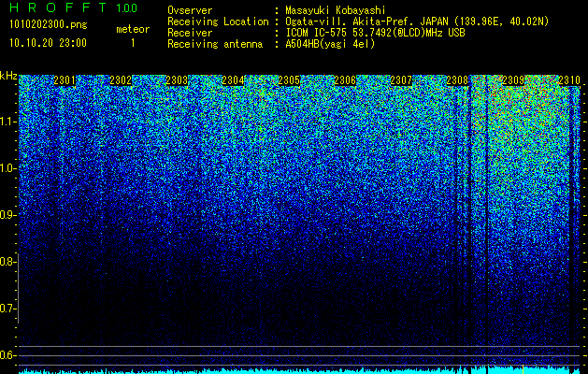Click the 2301 time marker
Image resolution: width=588 pixels, height=374 pixels.
(x=65, y=80)
